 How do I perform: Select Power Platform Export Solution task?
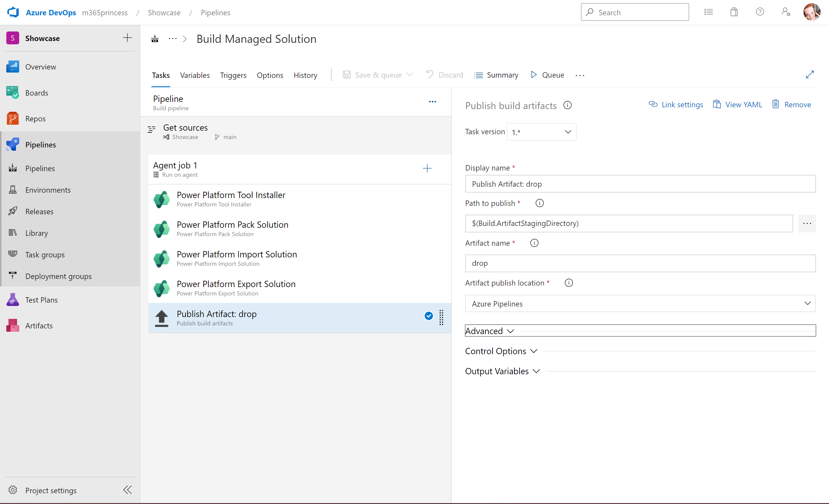pyautogui.click(x=300, y=288)
